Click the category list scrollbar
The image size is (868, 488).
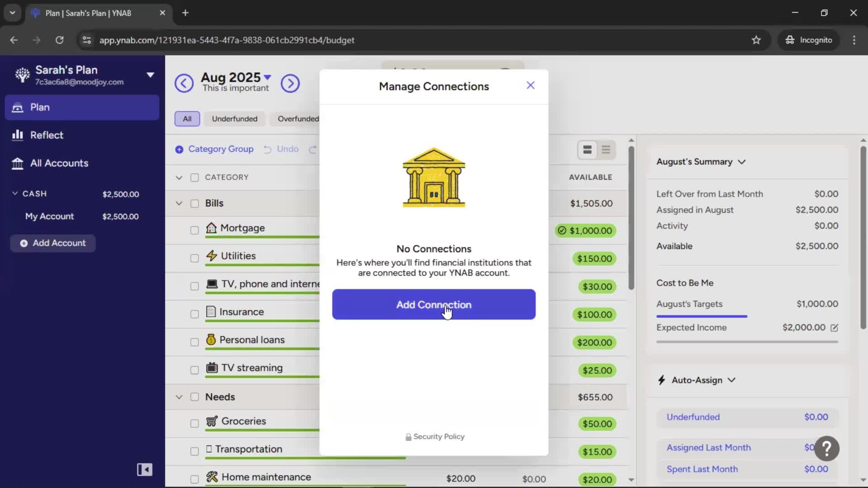(631, 218)
